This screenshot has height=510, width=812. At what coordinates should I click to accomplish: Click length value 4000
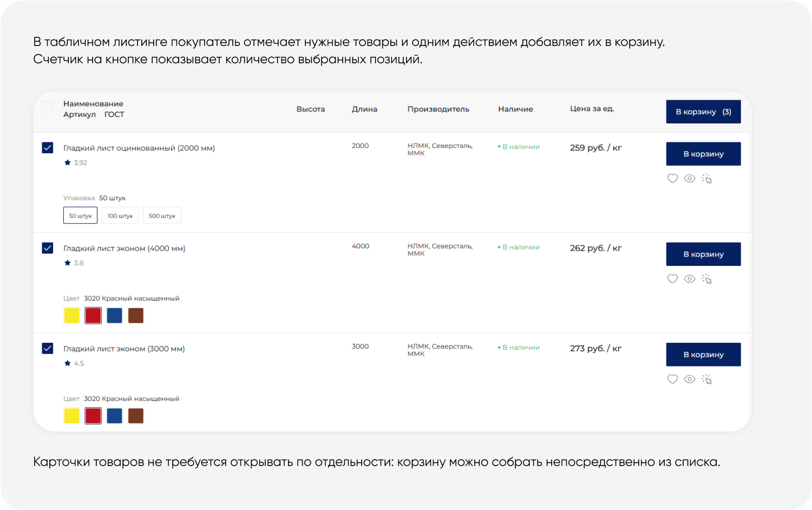point(361,246)
